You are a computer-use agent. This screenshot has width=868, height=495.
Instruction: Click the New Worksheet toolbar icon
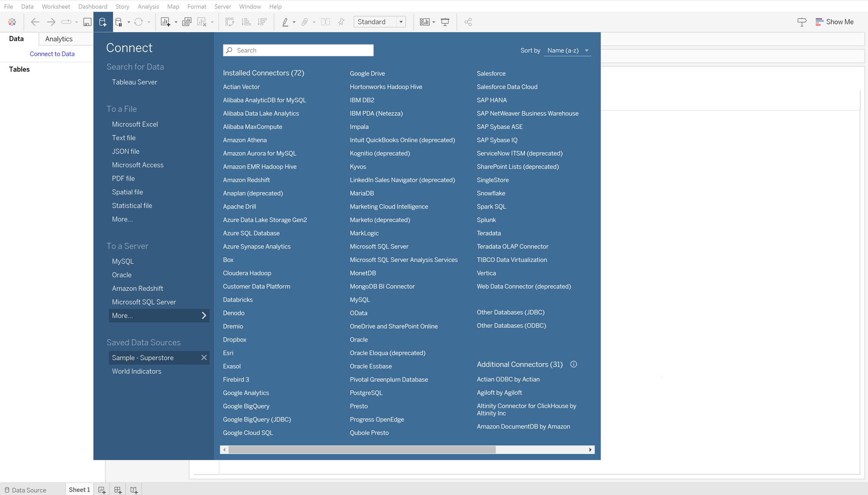click(x=165, y=22)
